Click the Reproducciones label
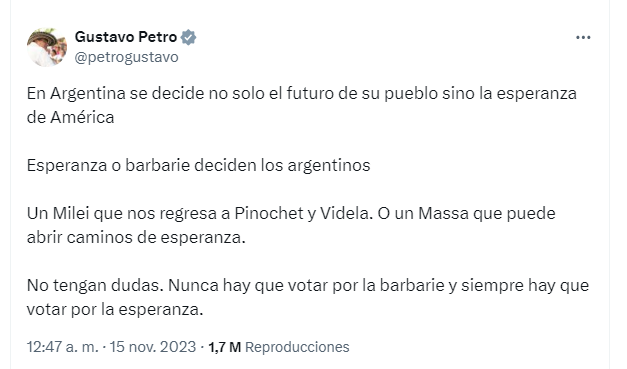 pyautogui.click(x=297, y=347)
